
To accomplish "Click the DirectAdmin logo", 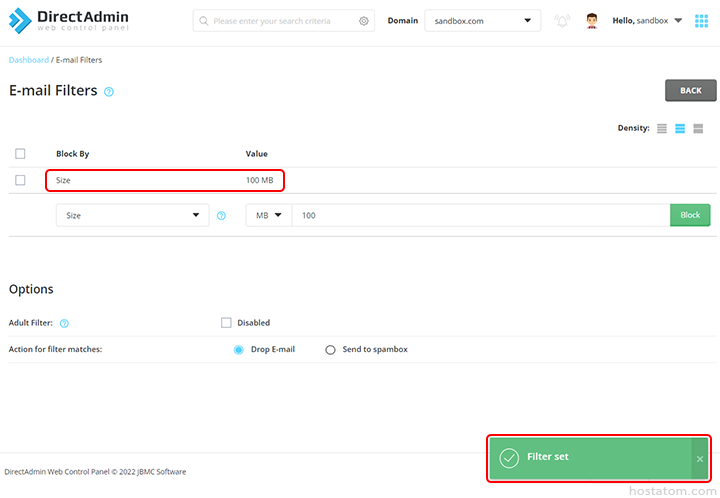I will point(66,20).
